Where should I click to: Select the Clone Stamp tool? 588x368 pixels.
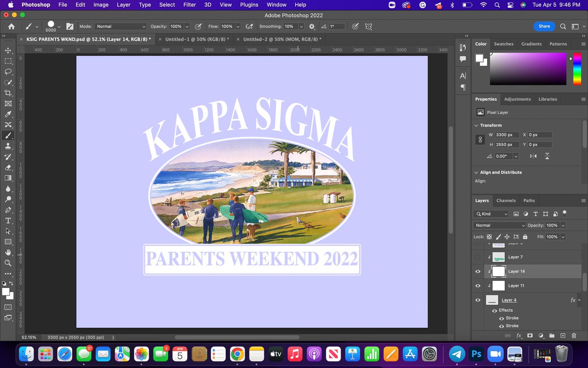[8, 146]
